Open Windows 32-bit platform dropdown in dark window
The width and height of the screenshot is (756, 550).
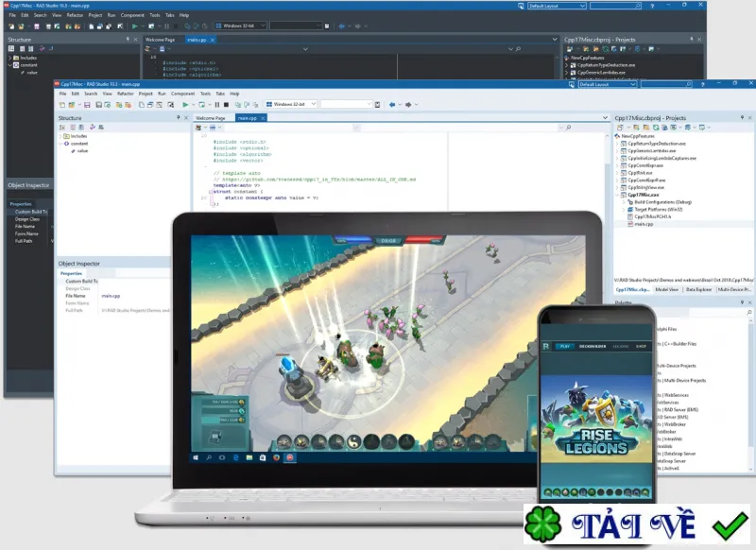[263, 26]
